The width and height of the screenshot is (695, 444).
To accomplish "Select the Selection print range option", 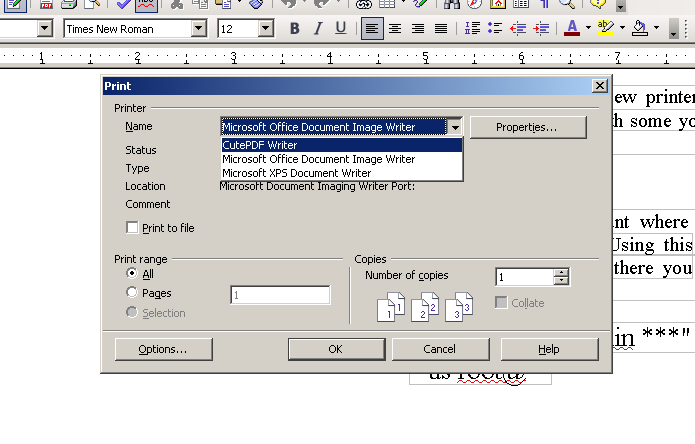I will tap(132, 312).
